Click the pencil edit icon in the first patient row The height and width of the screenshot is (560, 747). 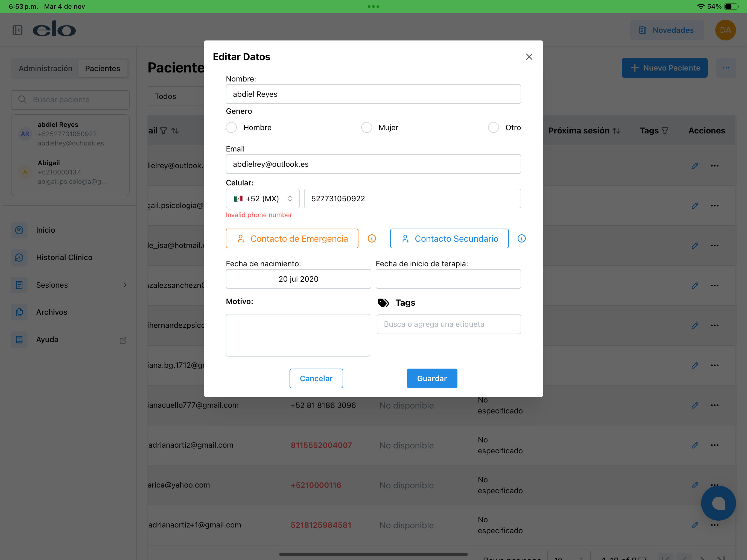tap(694, 166)
